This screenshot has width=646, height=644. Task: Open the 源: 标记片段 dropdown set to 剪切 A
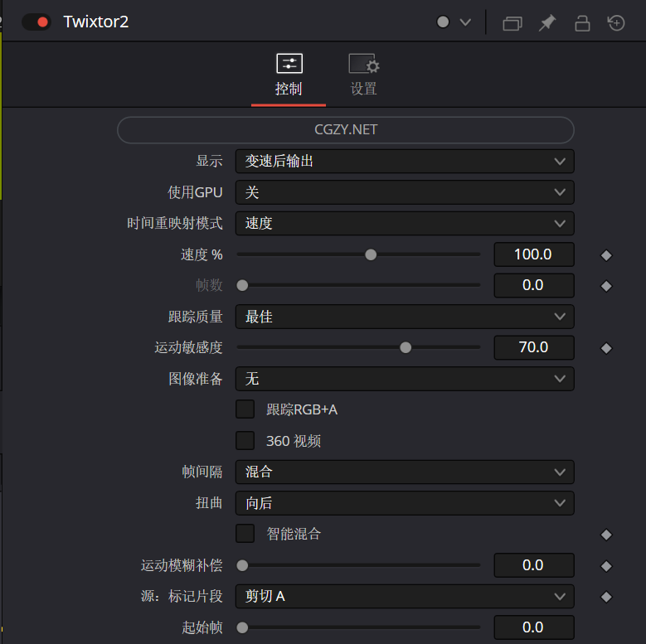[x=405, y=596]
